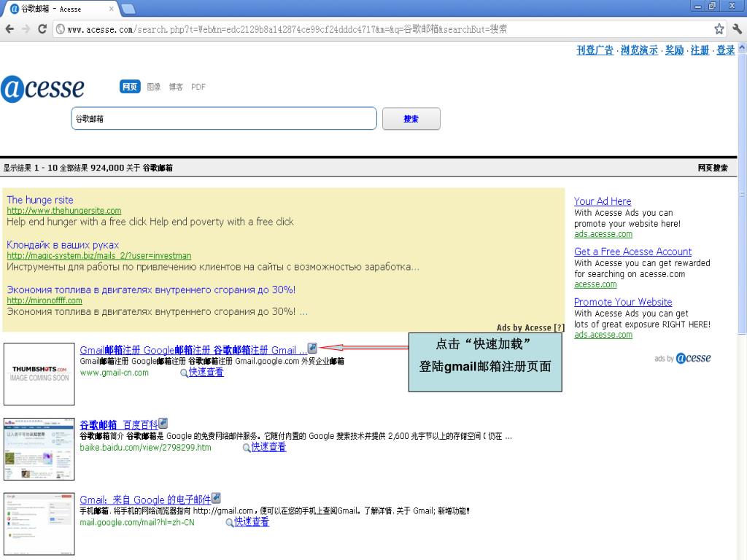This screenshot has width=747, height=560.
Task: Open http://mironoffff.com link
Action: [x=44, y=300]
